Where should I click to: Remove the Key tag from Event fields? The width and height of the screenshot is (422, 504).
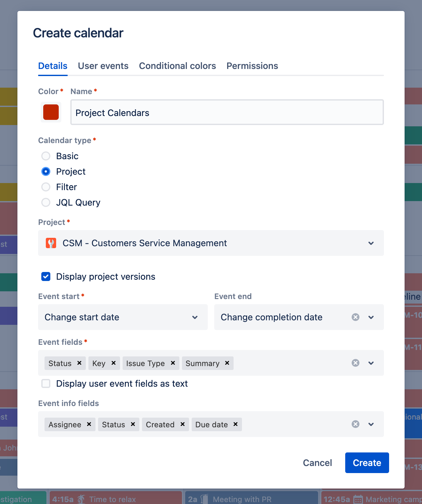114,363
